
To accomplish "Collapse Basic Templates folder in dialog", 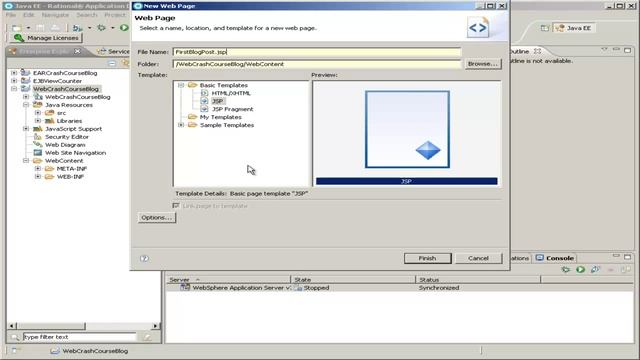I will [x=181, y=85].
